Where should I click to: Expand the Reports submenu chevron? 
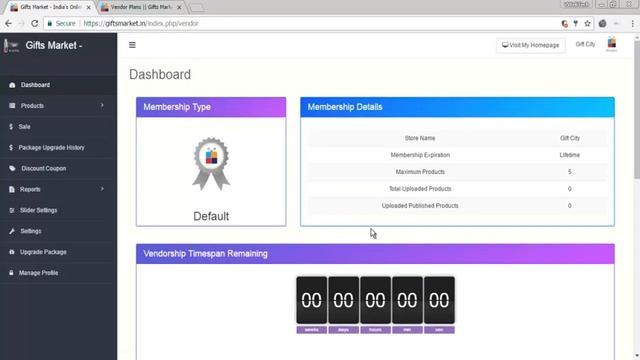tap(102, 189)
